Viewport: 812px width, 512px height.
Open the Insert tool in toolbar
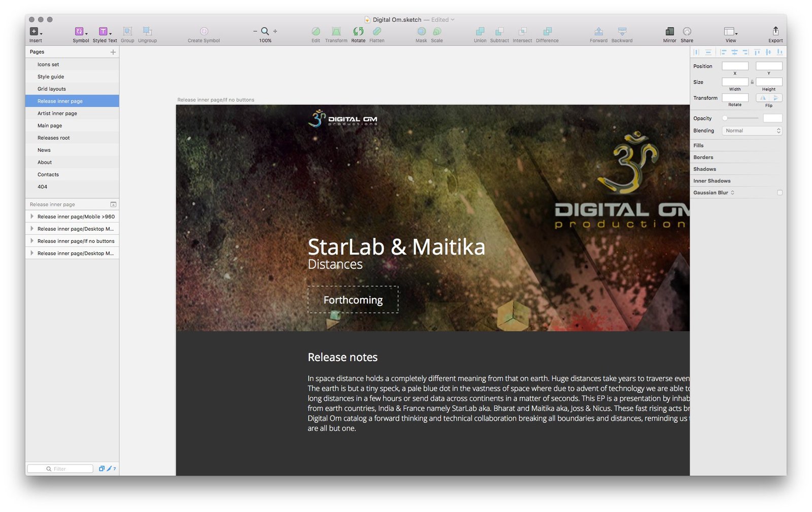tap(35, 31)
